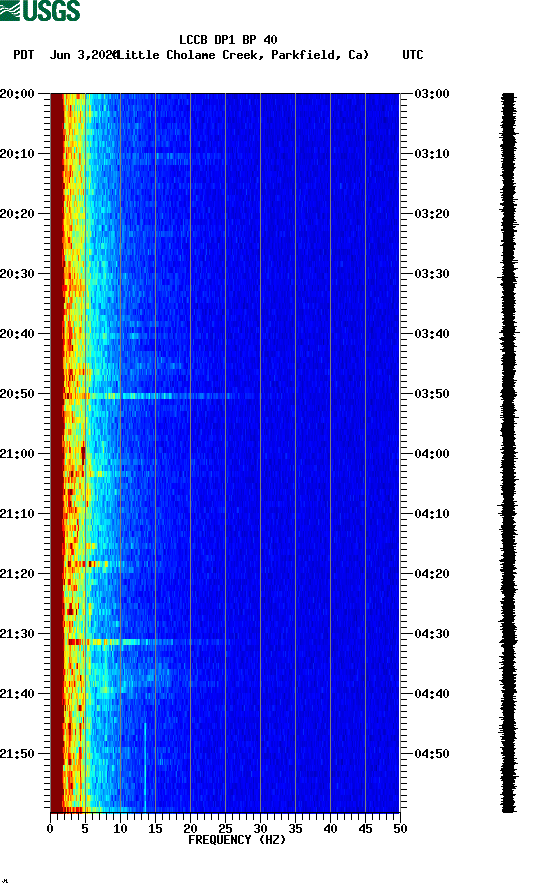The height and width of the screenshot is (892, 552).
Task: Click the '21:00' PDT time label
Action: coord(17,454)
